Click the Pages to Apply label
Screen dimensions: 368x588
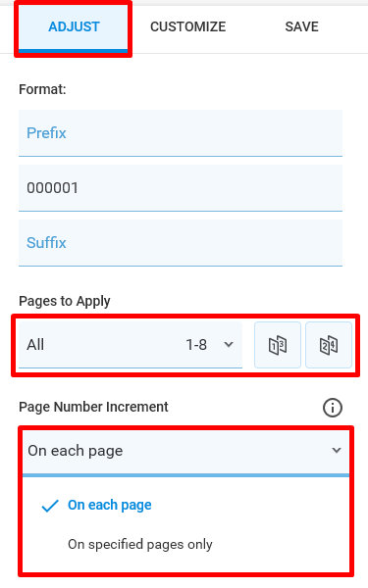(x=65, y=301)
